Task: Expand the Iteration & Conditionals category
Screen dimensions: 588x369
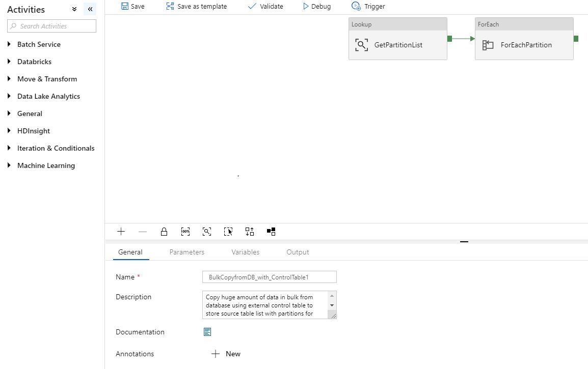Action: click(9, 148)
